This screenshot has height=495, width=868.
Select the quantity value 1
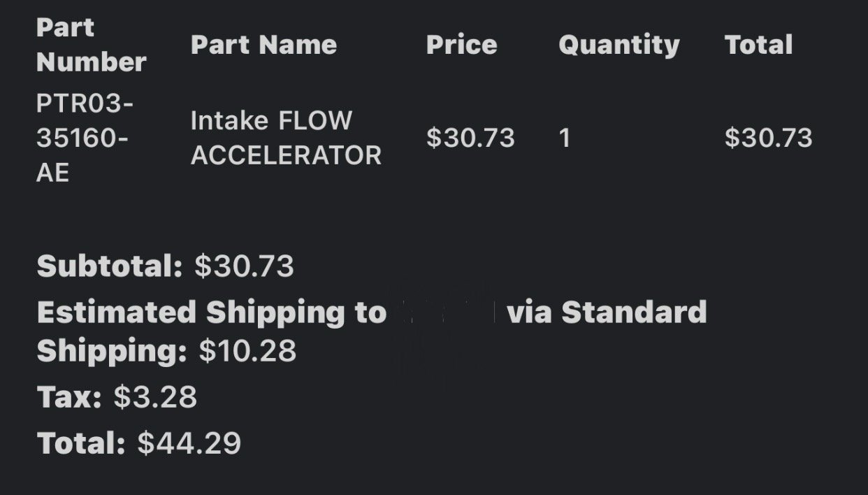[x=565, y=138]
